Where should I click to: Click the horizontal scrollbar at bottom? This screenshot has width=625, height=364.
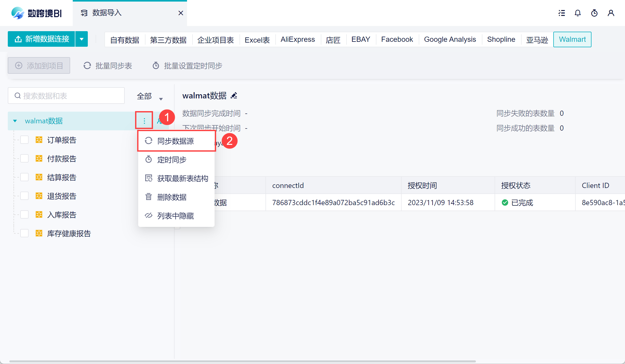[242, 361]
